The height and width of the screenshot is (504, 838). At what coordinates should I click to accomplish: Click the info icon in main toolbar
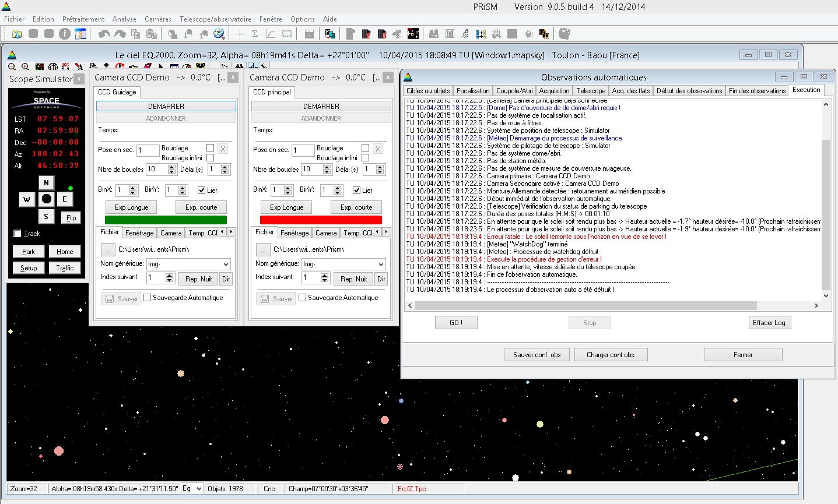click(x=65, y=34)
